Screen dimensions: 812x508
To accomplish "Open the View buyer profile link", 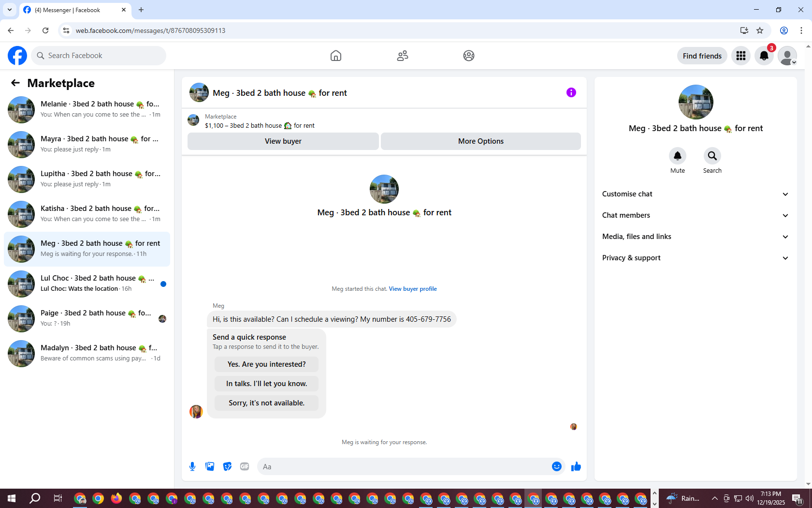I will pyautogui.click(x=413, y=289).
